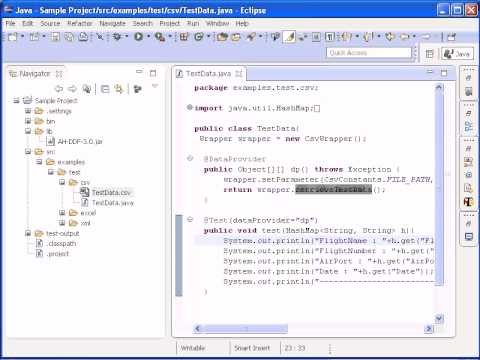
Task: Click the Save All toolbar icon
Action: [69, 37]
